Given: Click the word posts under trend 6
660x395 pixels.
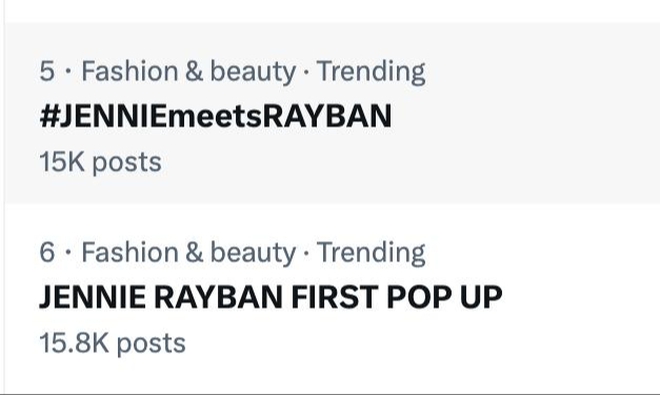Looking at the screenshot, I should tap(151, 344).
